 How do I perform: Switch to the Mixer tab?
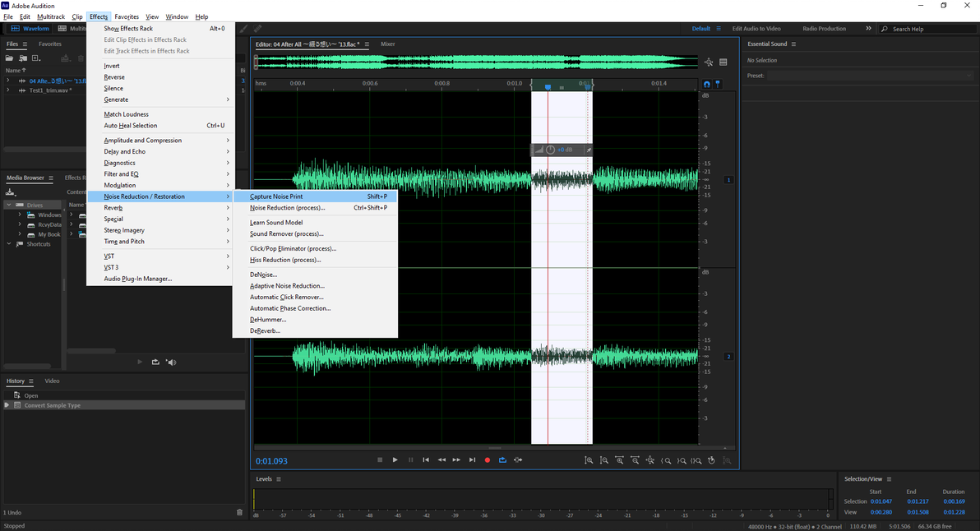pos(387,44)
